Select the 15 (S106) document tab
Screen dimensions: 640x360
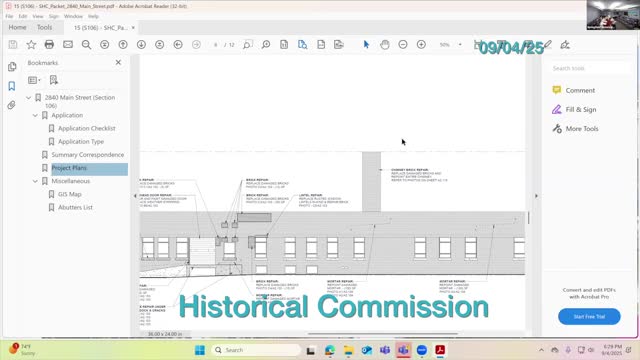100,28
